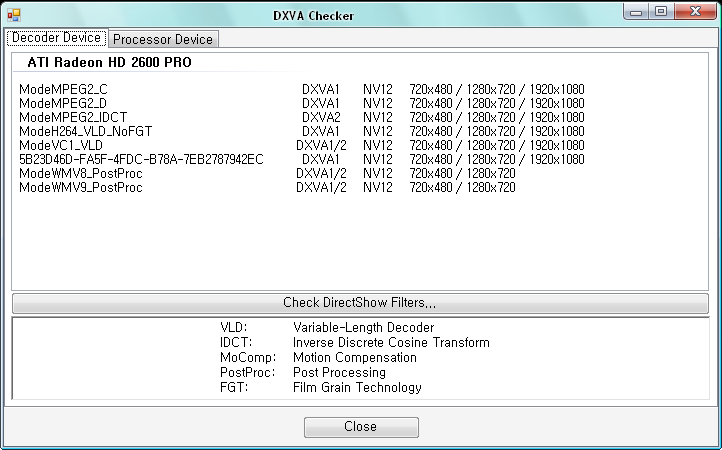The height and width of the screenshot is (450, 722).
Task: Click NV12 format in ModeWMV9_PostProc row
Action: 378,187
